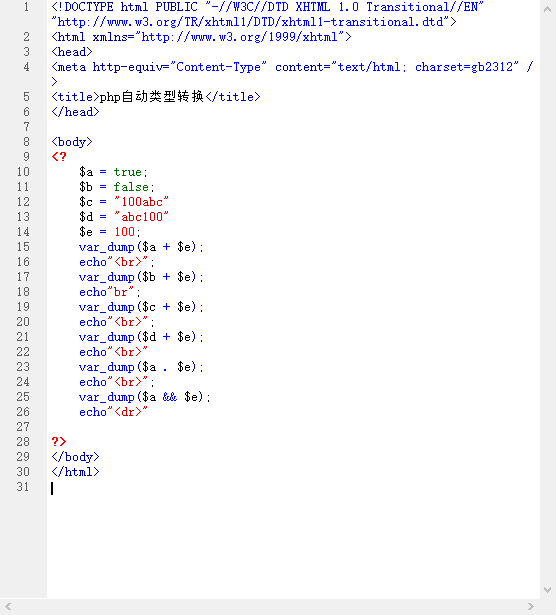Click the opening <body> tag

[x=72, y=142]
